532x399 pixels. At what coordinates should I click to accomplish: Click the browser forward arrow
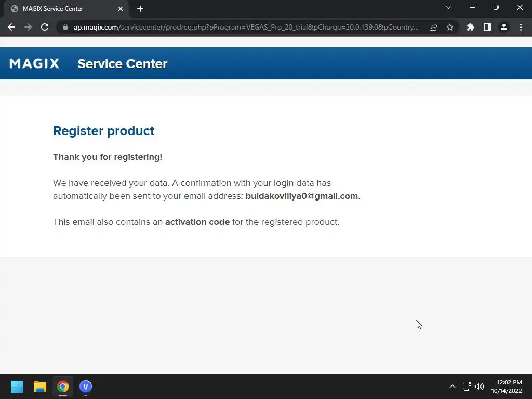tap(28, 27)
